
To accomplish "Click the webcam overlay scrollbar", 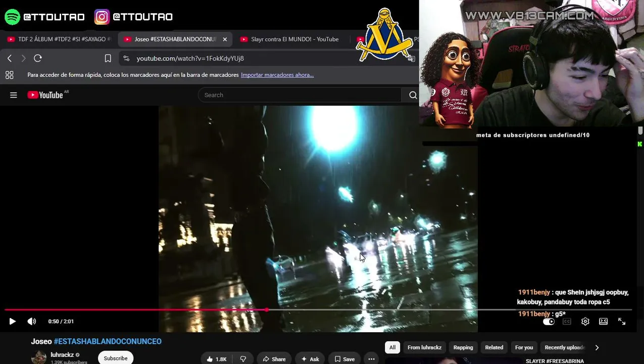I will coord(640,130).
